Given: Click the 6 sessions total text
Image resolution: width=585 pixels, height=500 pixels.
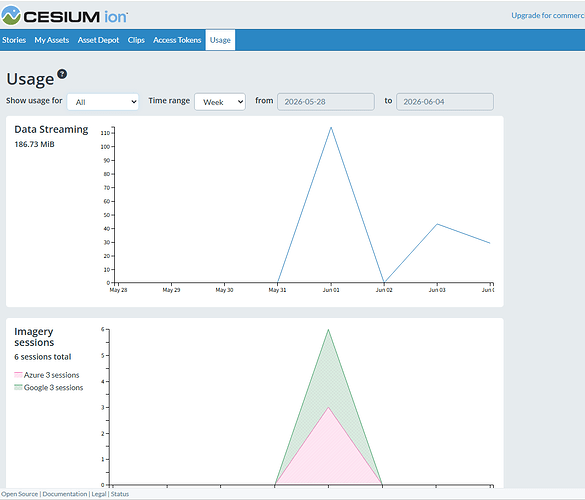Looking at the screenshot, I should (x=43, y=357).
